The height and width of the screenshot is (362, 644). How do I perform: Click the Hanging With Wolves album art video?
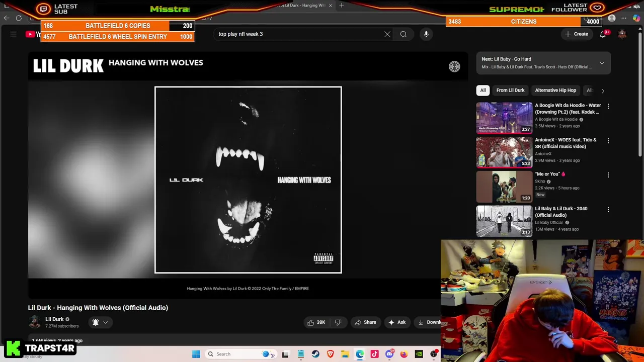tap(248, 180)
